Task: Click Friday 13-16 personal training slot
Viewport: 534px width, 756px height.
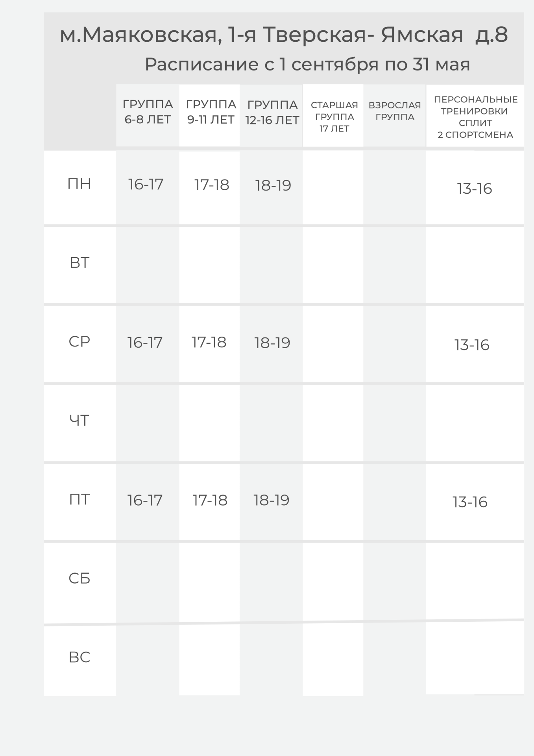Action: pos(470,502)
